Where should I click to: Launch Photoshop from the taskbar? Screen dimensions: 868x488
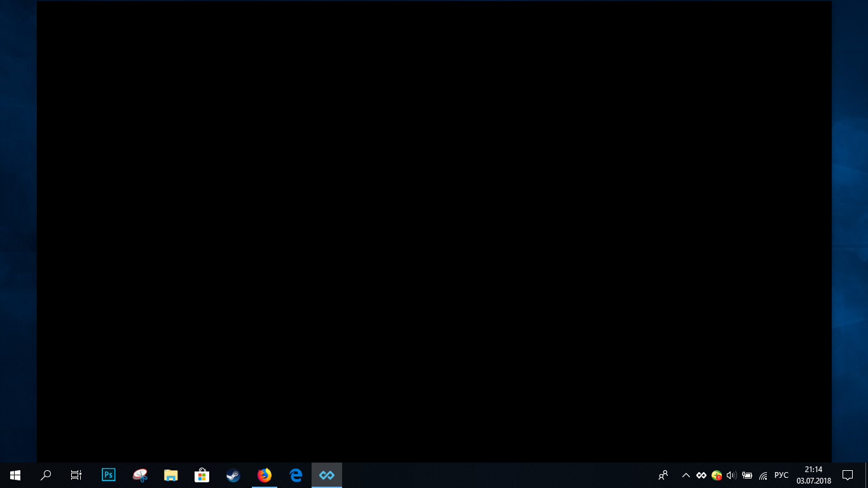point(109,475)
